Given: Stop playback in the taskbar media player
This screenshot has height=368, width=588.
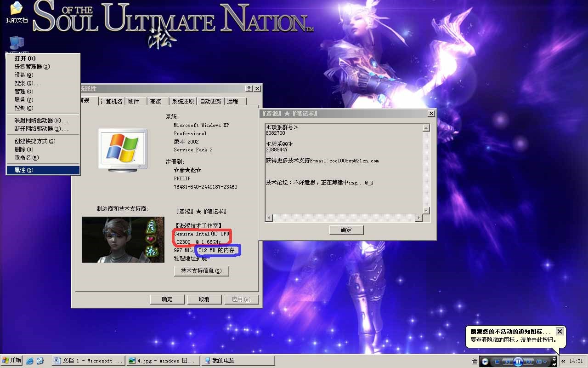Looking at the screenshot, I should (x=497, y=362).
